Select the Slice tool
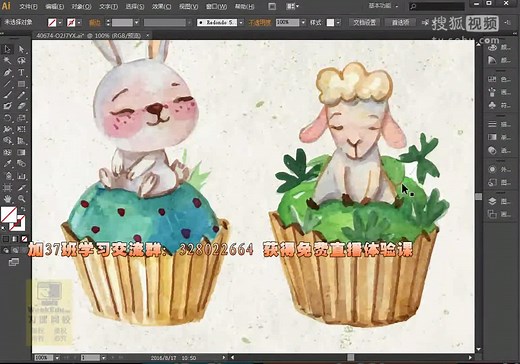The width and height of the screenshot is (520, 364). tap(21, 187)
